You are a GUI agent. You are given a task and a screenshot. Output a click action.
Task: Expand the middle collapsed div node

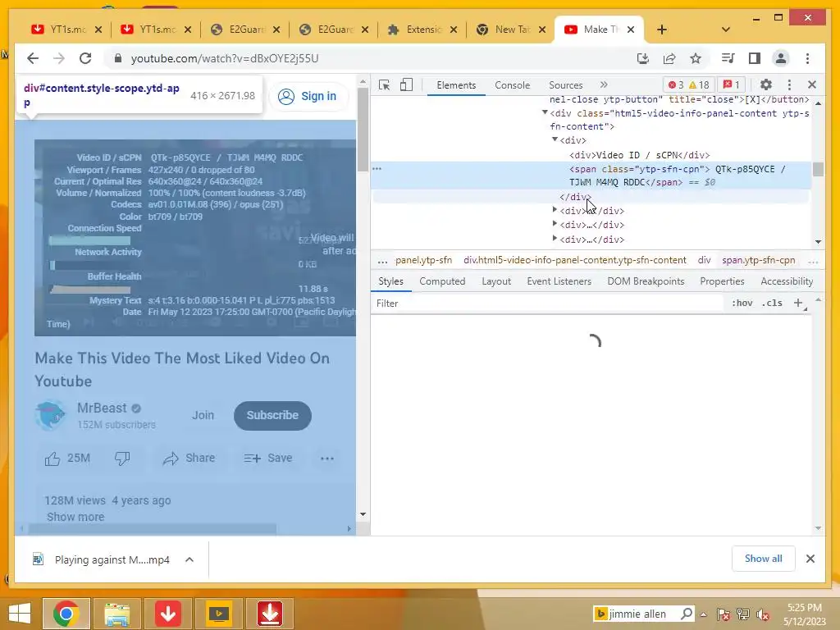555,224
